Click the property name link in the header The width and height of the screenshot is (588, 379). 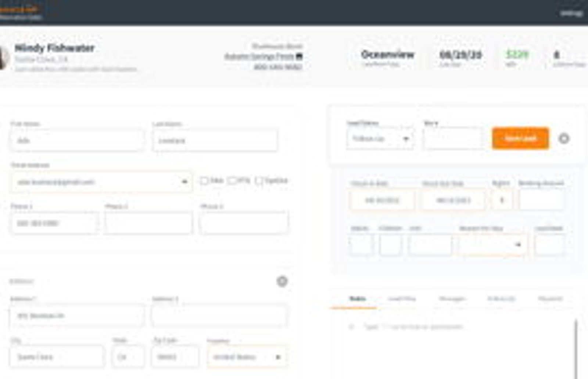(259, 57)
